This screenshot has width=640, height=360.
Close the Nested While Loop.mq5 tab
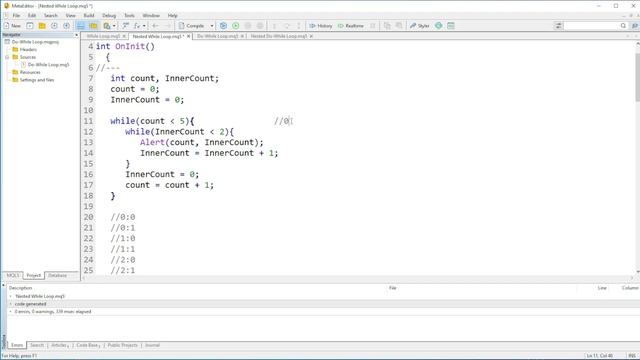point(189,36)
